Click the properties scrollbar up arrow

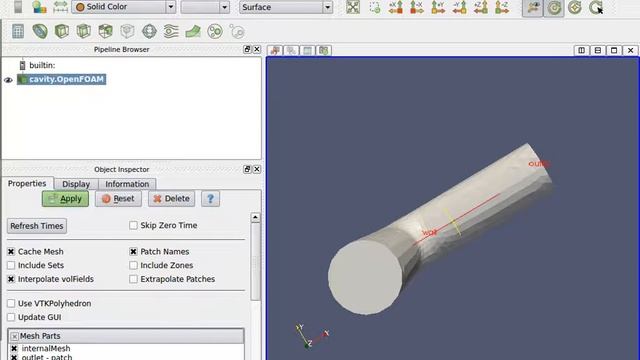click(255, 217)
